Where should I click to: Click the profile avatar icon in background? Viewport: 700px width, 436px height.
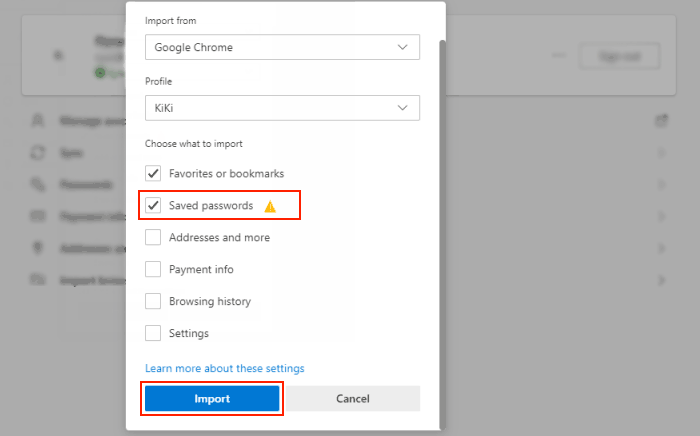[58, 55]
